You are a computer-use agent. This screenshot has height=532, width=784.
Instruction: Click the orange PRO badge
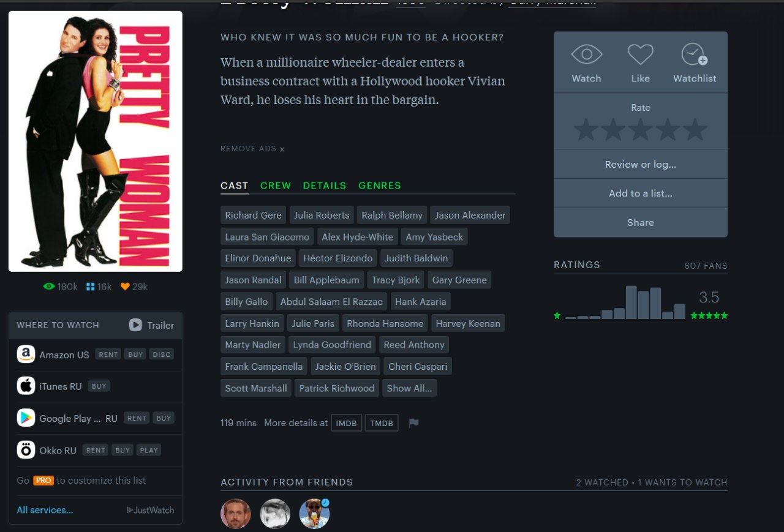coord(43,481)
